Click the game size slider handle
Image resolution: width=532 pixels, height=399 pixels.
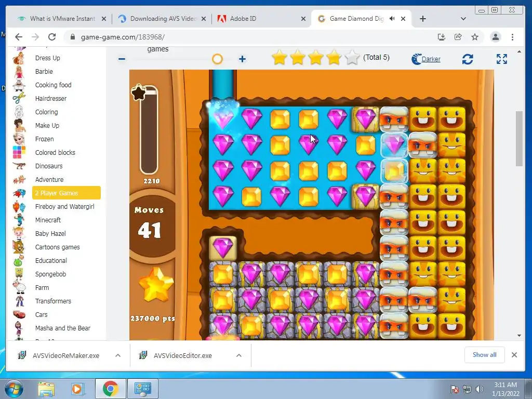217,59
